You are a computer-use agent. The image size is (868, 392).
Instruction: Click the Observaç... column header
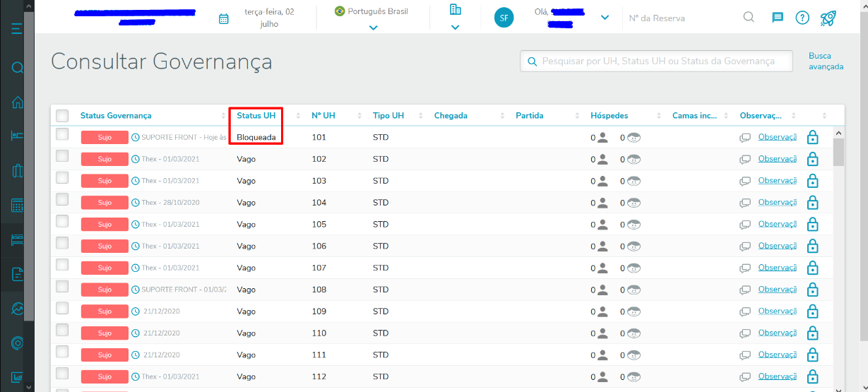click(x=761, y=116)
